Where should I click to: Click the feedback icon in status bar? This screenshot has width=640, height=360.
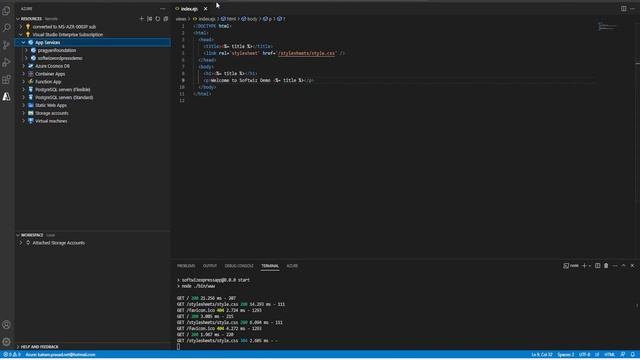coord(623,355)
